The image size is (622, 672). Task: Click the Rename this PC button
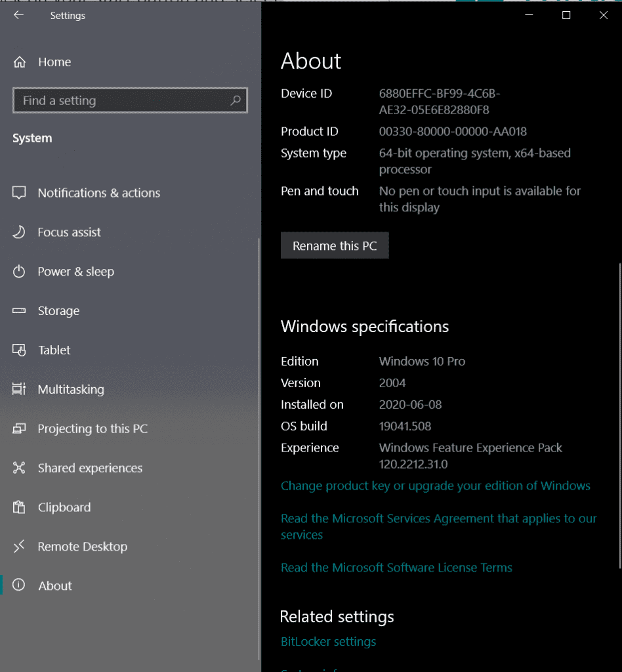pyautogui.click(x=335, y=245)
